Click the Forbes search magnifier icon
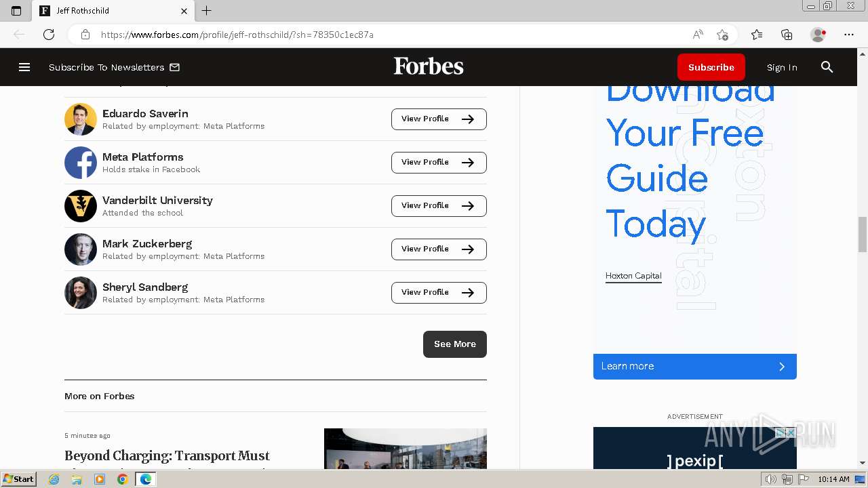 pyautogui.click(x=827, y=67)
